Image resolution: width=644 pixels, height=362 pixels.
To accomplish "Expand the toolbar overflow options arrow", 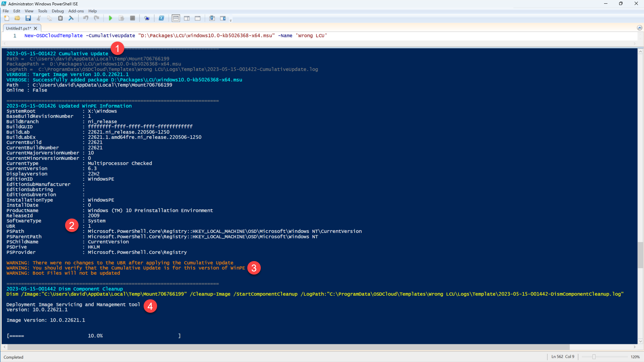I will (x=231, y=20).
